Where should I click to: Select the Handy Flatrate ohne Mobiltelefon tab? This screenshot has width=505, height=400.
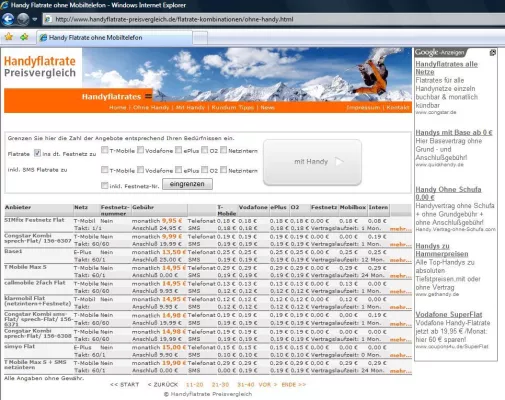[x=114, y=38]
